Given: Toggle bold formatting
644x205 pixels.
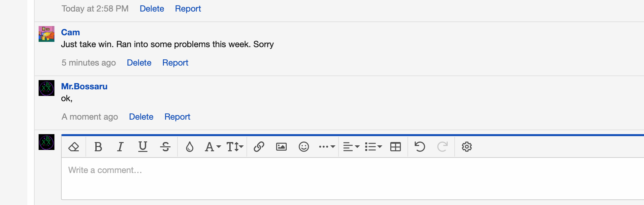Looking at the screenshot, I should pyautogui.click(x=98, y=147).
